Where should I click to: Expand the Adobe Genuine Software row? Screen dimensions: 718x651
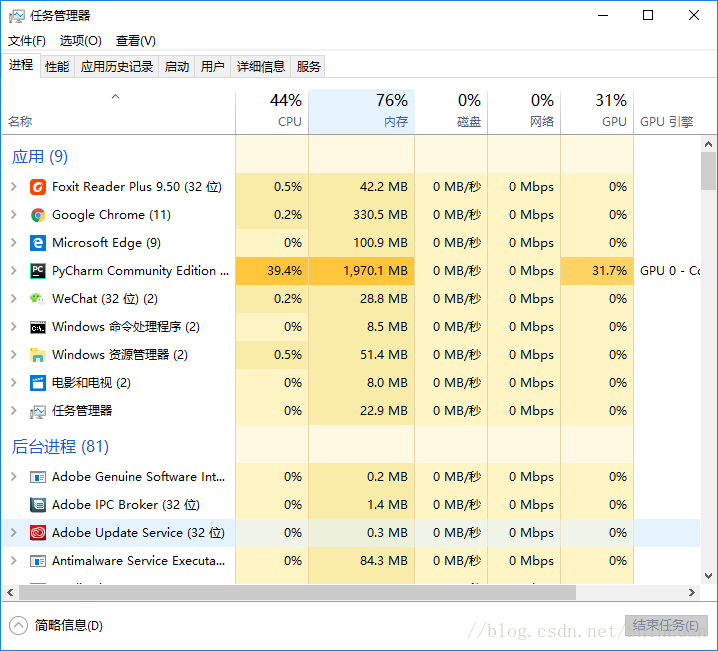click(x=14, y=477)
